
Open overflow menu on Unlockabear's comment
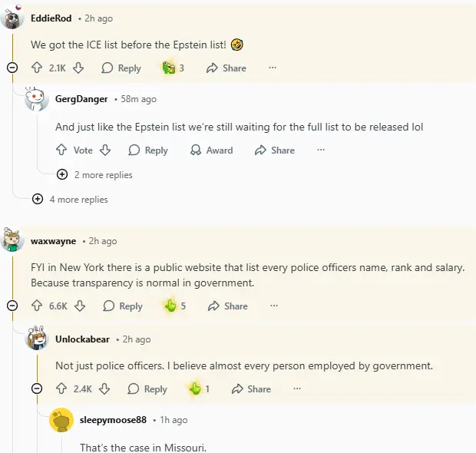point(297,389)
